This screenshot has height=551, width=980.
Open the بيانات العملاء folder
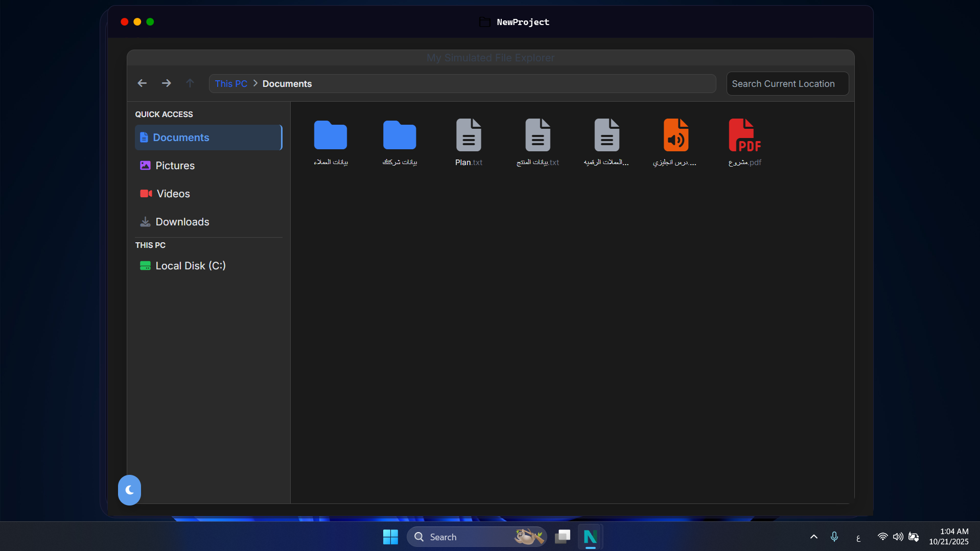click(331, 138)
